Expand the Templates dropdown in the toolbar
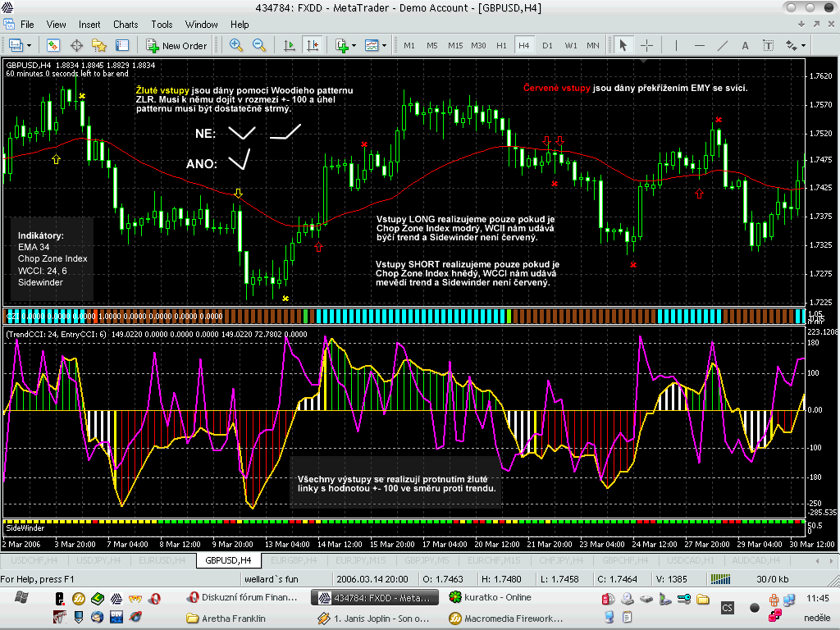840x630 pixels. click(385, 45)
